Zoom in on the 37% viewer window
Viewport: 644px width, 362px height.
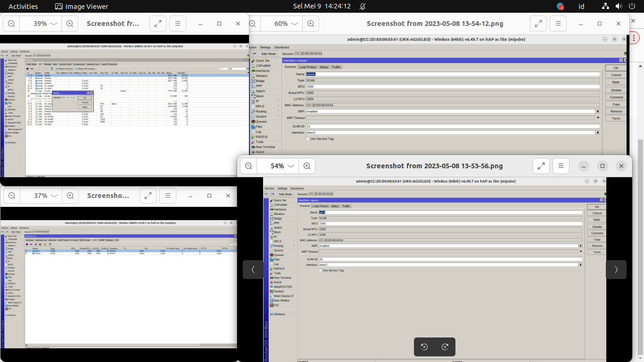70,196
